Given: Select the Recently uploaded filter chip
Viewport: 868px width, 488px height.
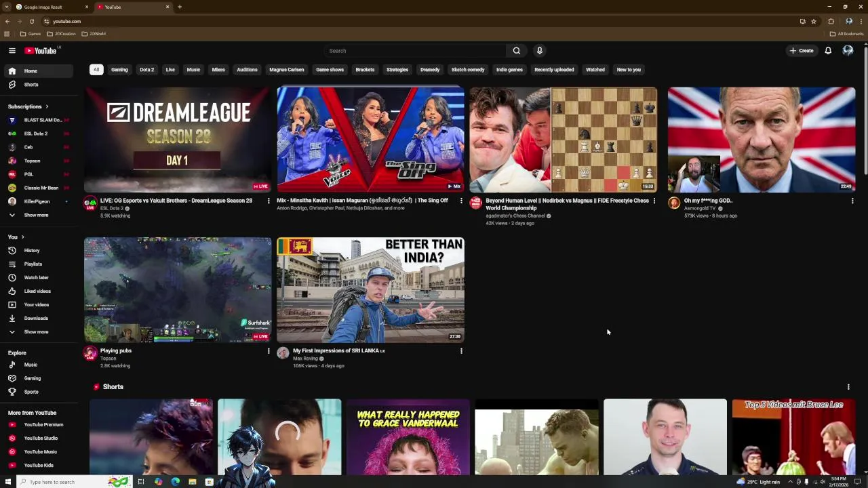Looking at the screenshot, I should pos(554,70).
